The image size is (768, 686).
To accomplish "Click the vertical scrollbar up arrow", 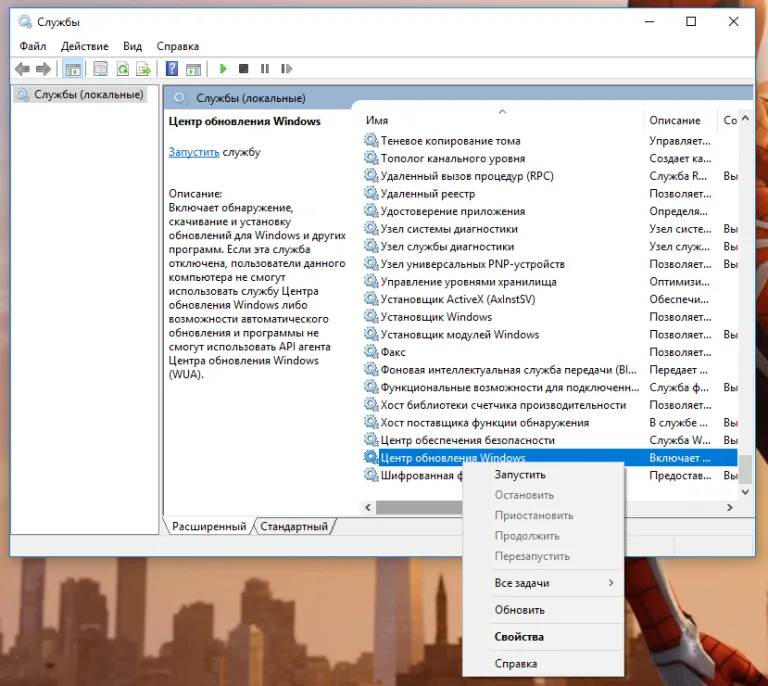I will click(745, 118).
